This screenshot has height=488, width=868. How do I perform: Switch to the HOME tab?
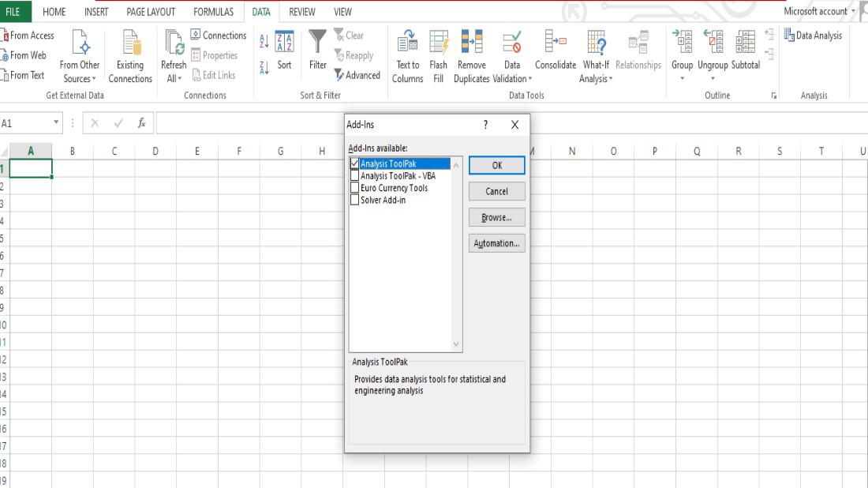tap(54, 12)
